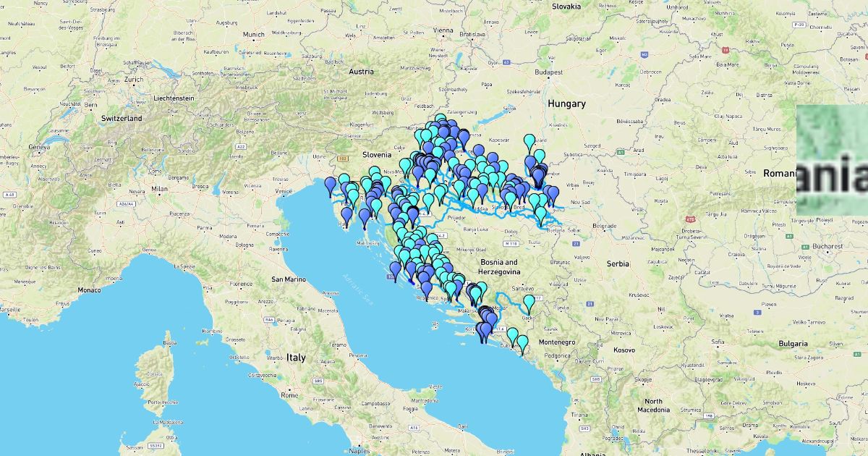Click the cyan marker next to Gacko
The height and width of the screenshot is (456, 868).
[529, 302]
